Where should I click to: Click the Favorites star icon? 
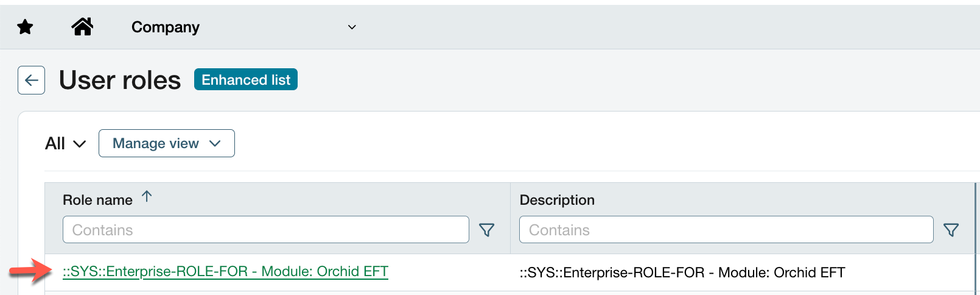point(25,27)
